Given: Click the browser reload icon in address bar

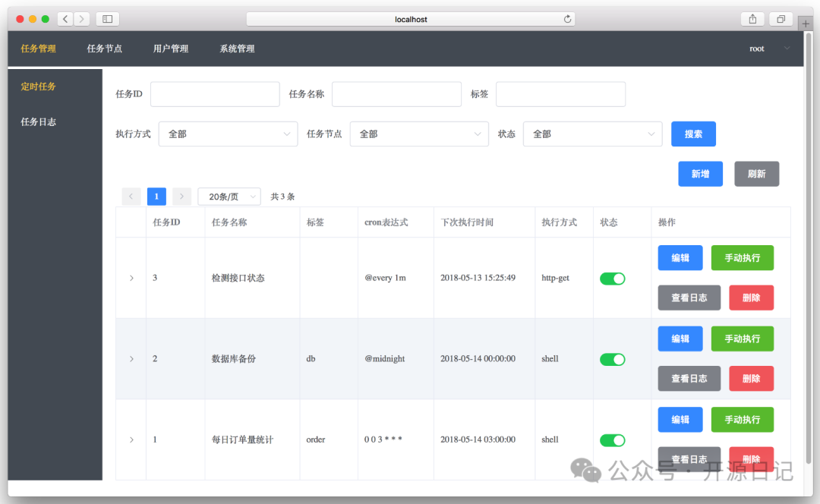Looking at the screenshot, I should (x=567, y=18).
